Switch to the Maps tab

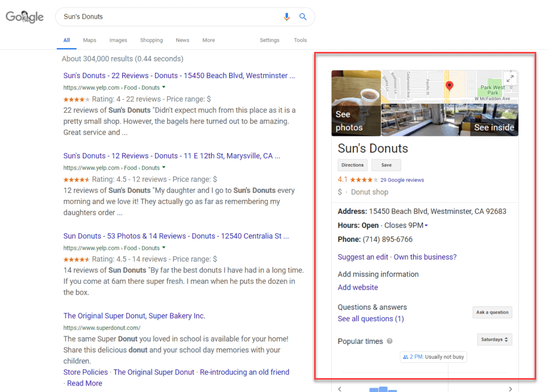(89, 40)
